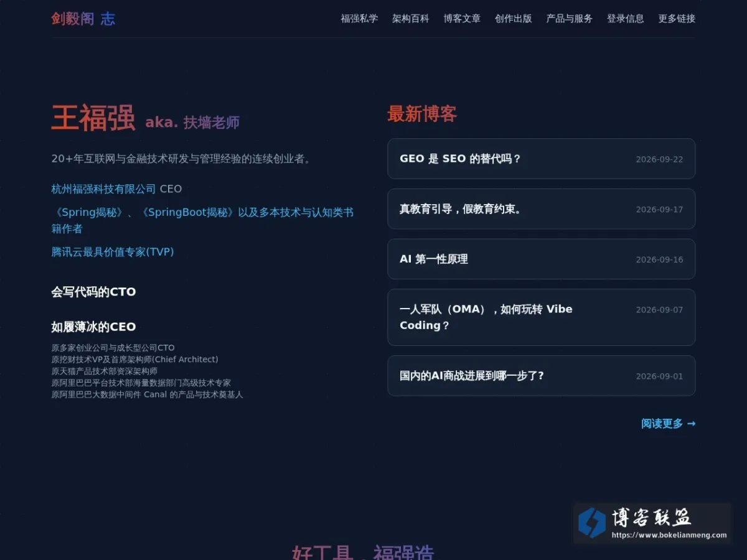Viewport: 747px width, 560px height.
Task: Open the 博客联盟 banner at bokelianmeng.com
Action: pos(652,523)
